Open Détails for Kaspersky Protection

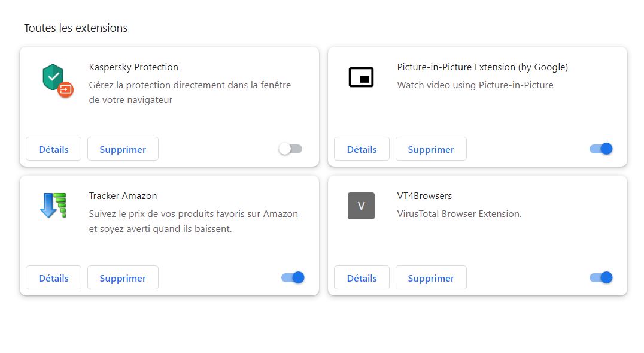point(53,149)
